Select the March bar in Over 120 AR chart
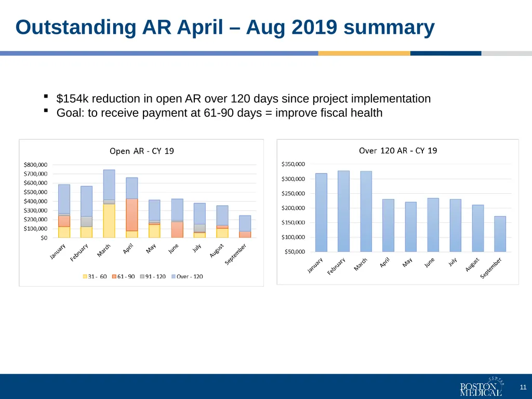532x399 pixels. click(x=366, y=211)
